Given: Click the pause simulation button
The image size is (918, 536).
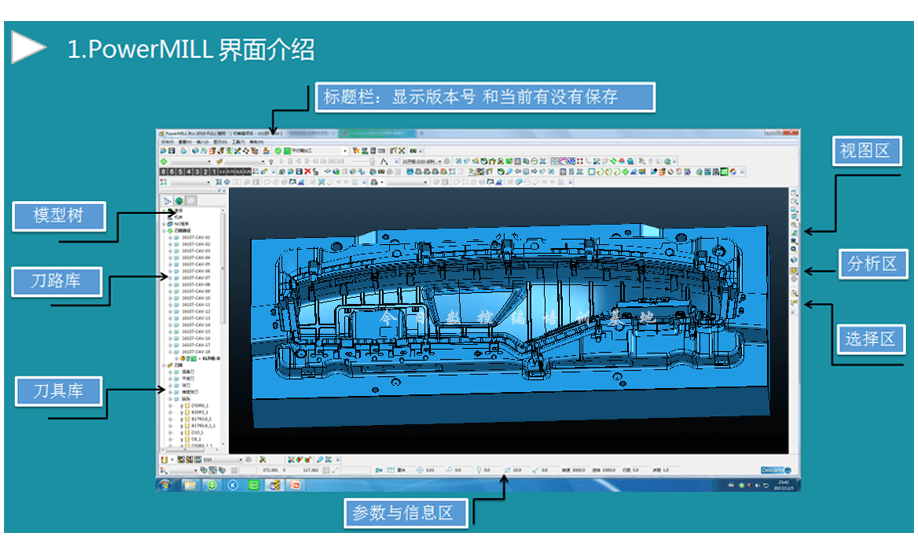Looking at the screenshot, I should (x=290, y=161).
